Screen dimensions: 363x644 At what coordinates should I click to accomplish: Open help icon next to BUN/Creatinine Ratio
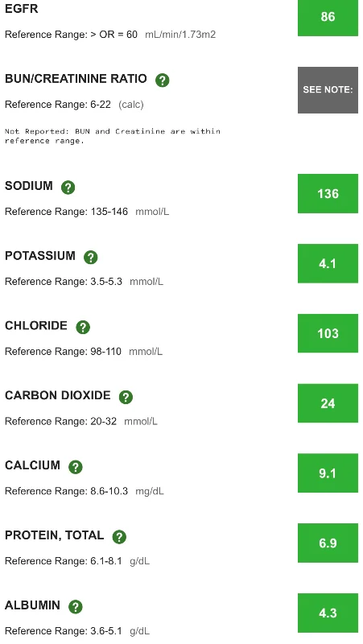point(163,80)
